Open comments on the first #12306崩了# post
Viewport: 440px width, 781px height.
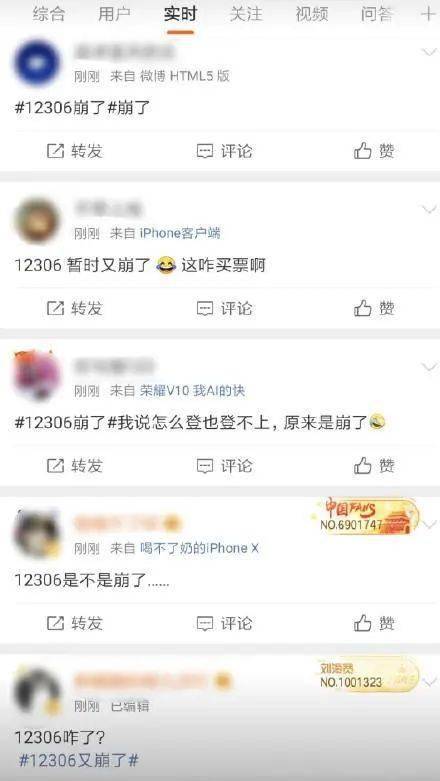(x=224, y=150)
